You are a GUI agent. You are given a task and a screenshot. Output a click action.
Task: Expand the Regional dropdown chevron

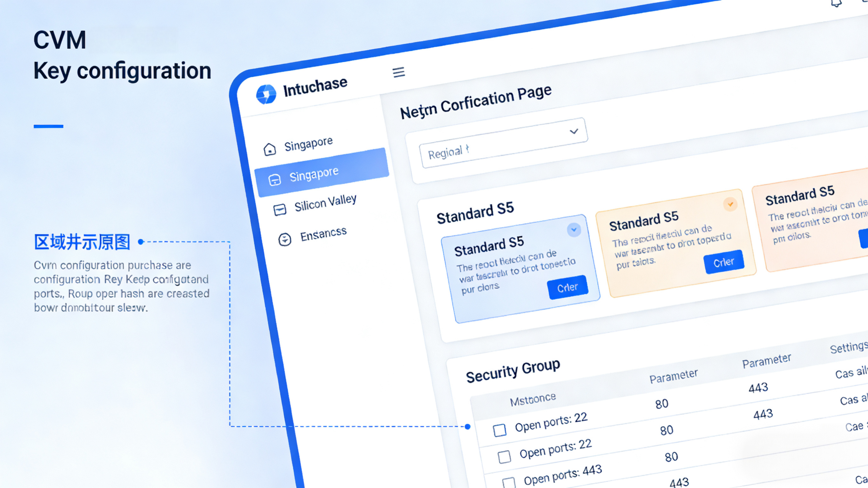tap(574, 132)
